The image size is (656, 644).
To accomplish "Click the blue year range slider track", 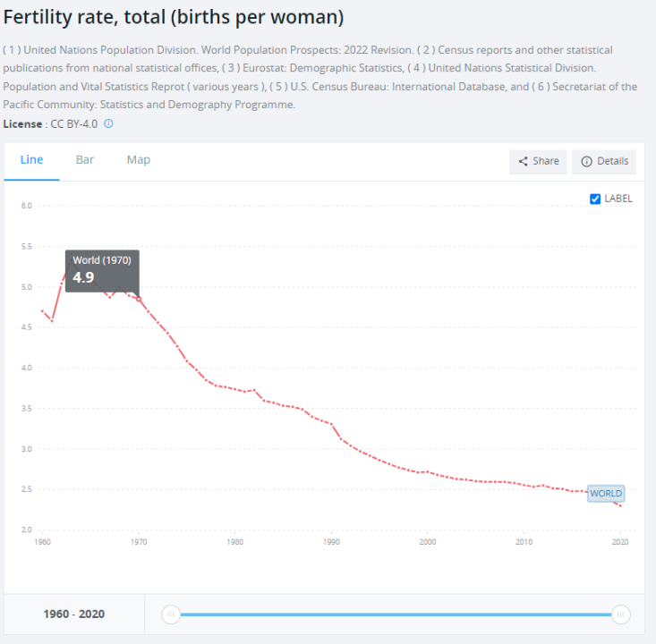I will tap(394, 614).
